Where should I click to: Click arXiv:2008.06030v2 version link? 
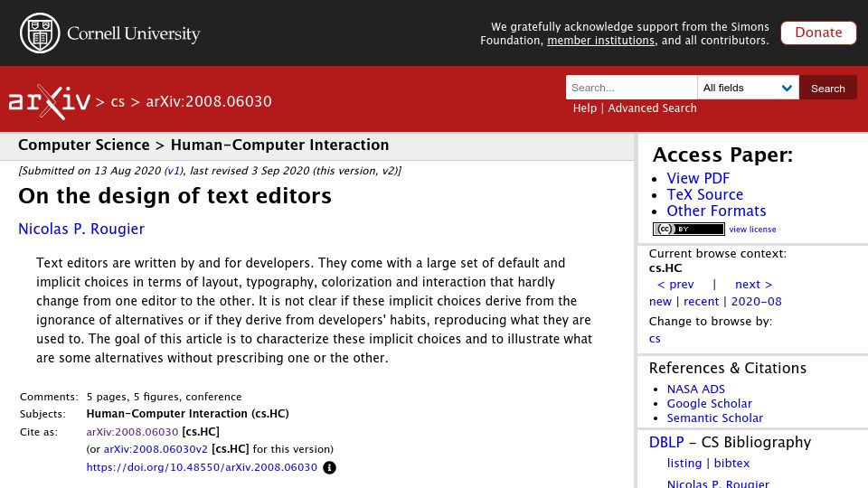pos(156,449)
